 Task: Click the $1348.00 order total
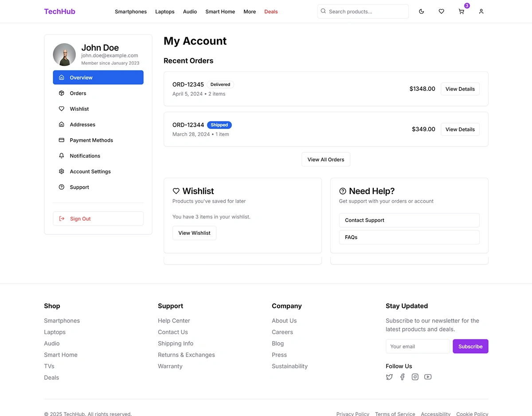[422, 89]
